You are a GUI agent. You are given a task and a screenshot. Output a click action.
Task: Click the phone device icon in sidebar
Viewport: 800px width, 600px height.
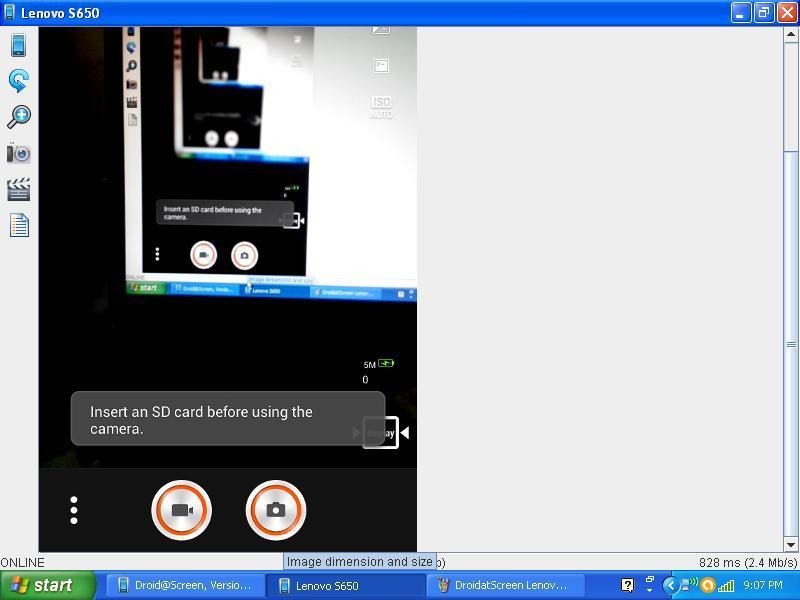(18, 45)
